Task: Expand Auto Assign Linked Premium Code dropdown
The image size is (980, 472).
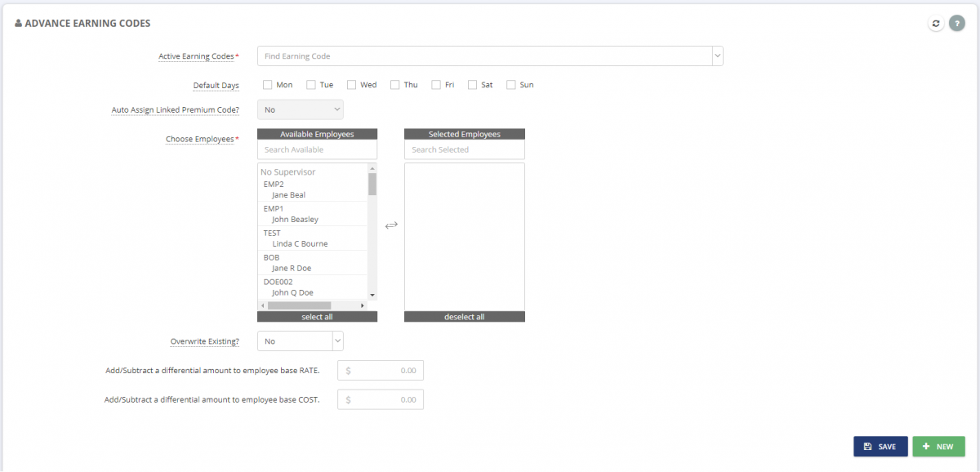Action: pos(301,109)
